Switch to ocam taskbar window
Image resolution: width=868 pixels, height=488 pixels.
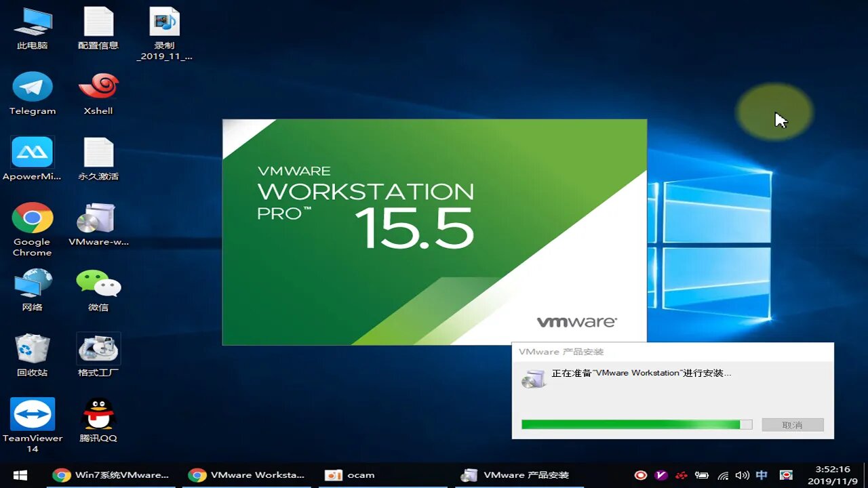(382, 475)
